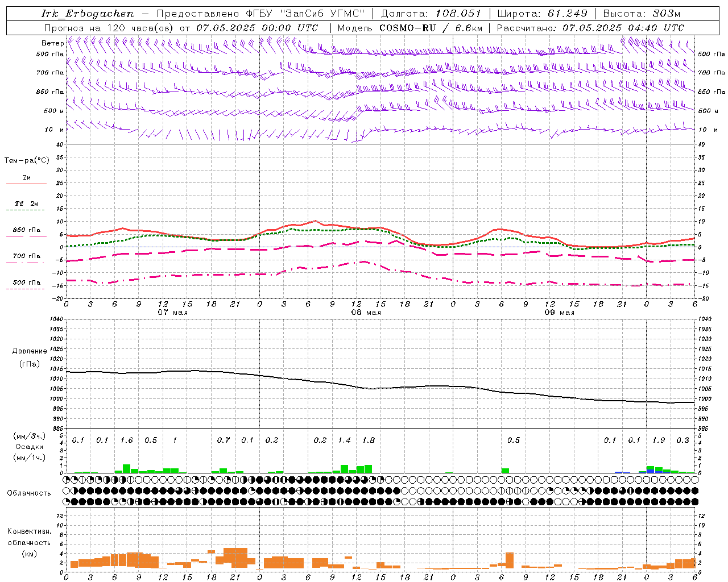Click the 700 гПа temperature legend entry
The image size is (728, 582).
coord(27,256)
